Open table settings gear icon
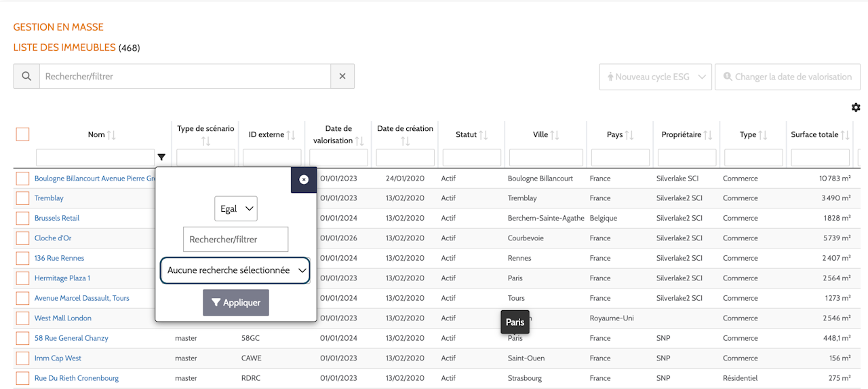Viewport: 868px width, 389px height. (856, 108)
